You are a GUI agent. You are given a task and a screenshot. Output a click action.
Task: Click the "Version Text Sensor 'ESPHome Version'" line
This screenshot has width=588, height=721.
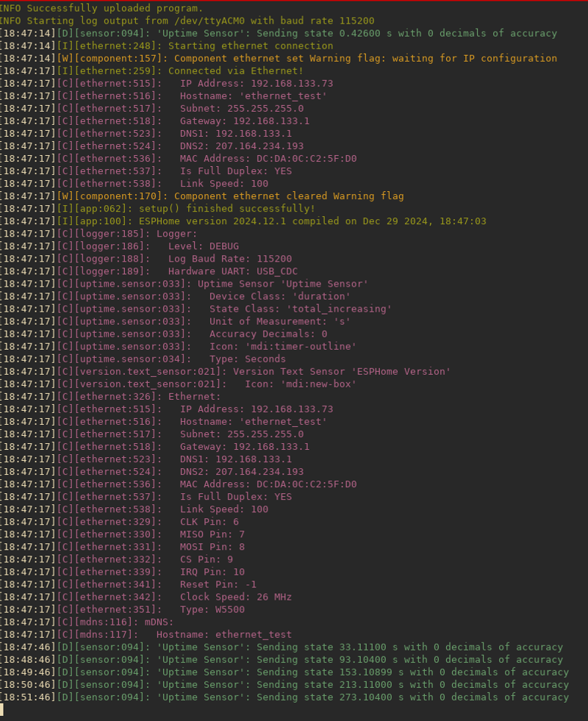pos(225,372)
